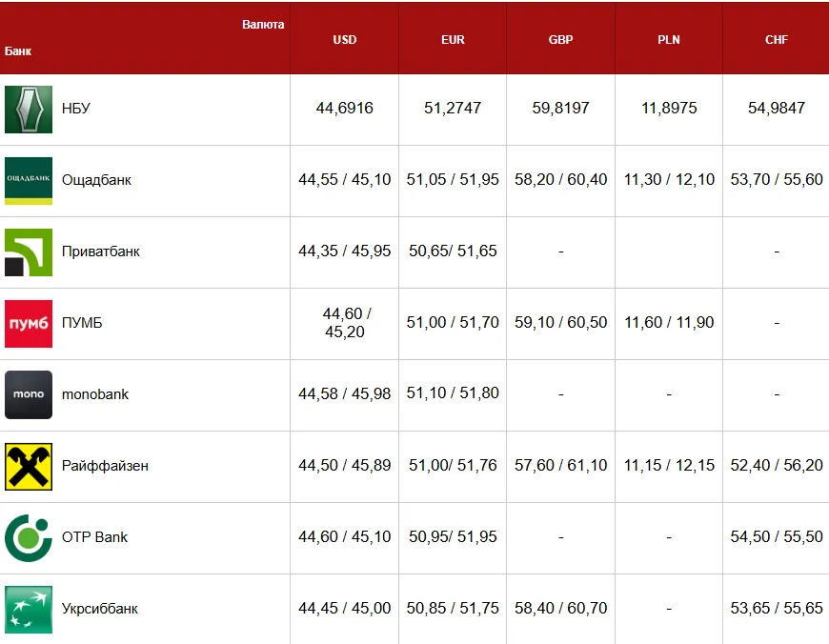Click the Ощадбанк green logo
This screenshot has width=829, height=644.
coord(29,181)
